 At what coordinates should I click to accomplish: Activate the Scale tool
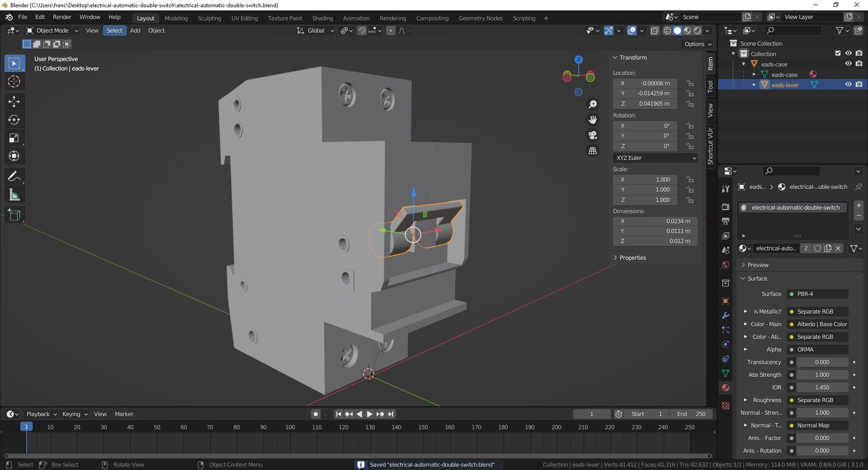point(14,138)
